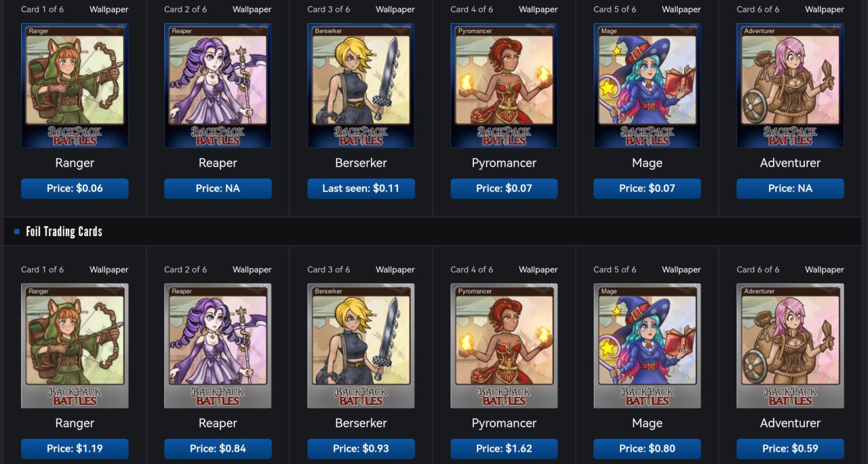Open the regular Ranger trading card image
The width and height of the screenshot is (868, 464).
(x=75, y=85)
